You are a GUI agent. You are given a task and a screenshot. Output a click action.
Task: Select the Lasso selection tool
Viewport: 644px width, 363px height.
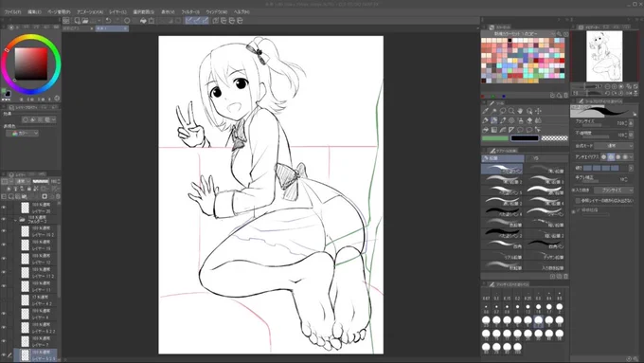pyautogui.click(x=503, y=111)
